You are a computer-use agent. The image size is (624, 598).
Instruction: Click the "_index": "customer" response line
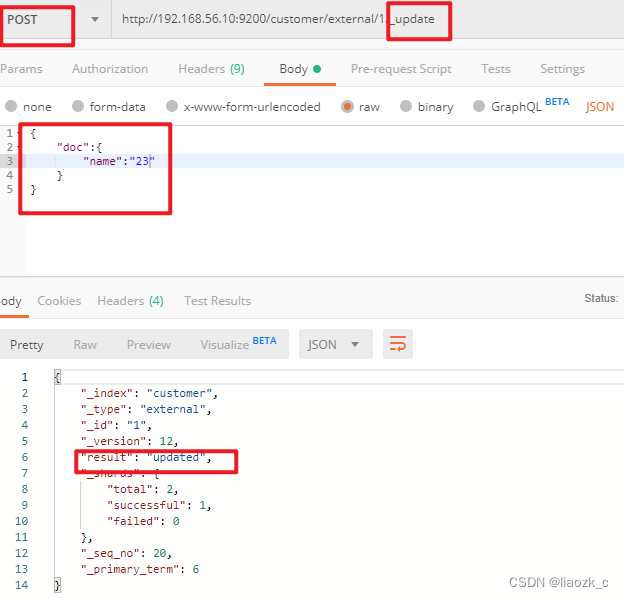149,393
